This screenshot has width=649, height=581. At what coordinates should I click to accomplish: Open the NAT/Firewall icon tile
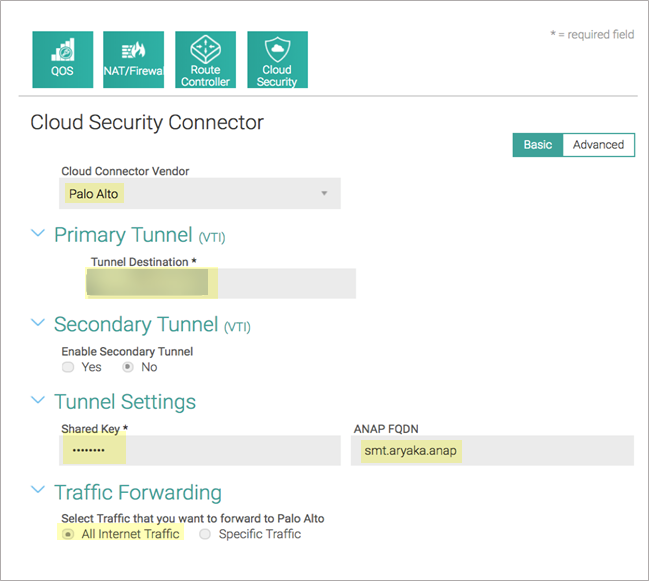[134, 59]
